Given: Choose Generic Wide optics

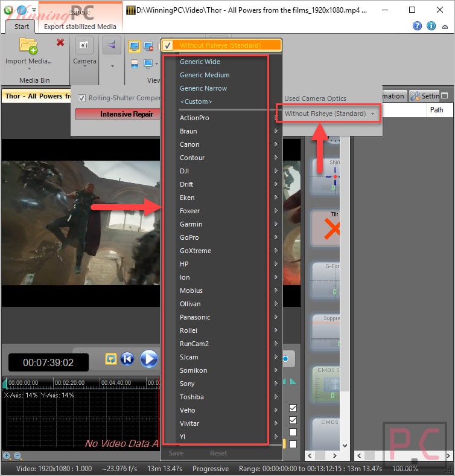Looking at the screenshot, I should click(x=200, y=62).
